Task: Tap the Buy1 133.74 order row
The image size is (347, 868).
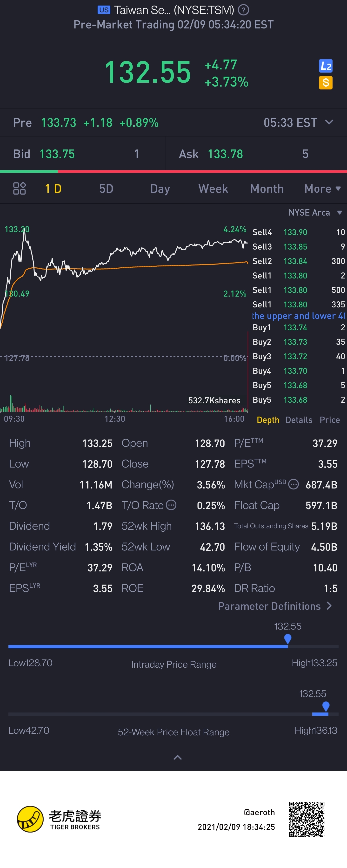Action: (299, 327)
